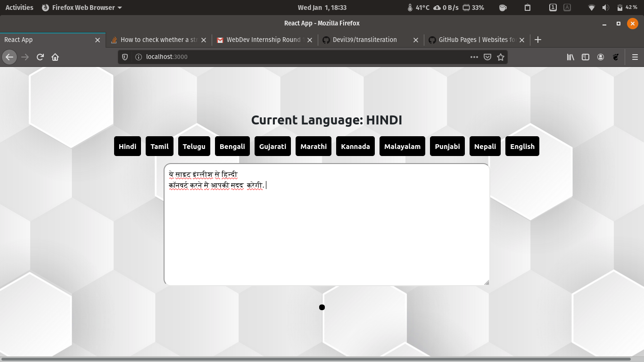Click the page reload icon
Screen dimensions: 644x362
tap(40, 57)
